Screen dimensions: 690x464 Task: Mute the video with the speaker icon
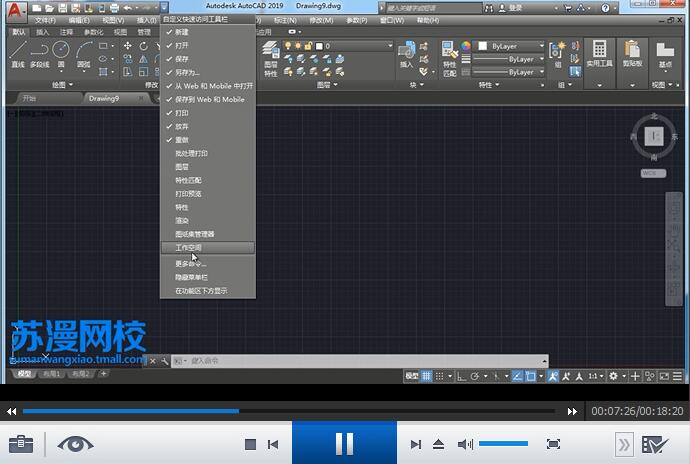point(465,445)
